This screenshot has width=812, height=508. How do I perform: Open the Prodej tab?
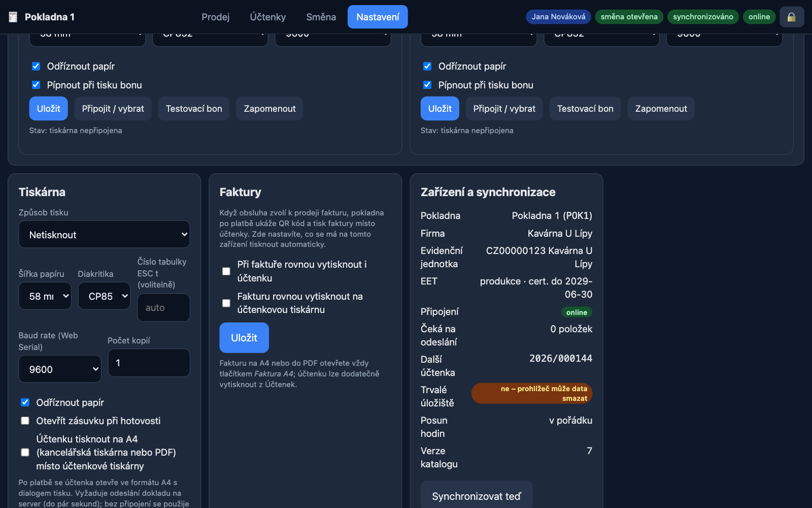click(216, 17)
